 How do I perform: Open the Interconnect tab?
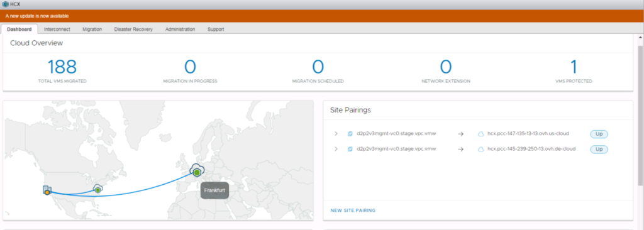[x=57, y=29]
